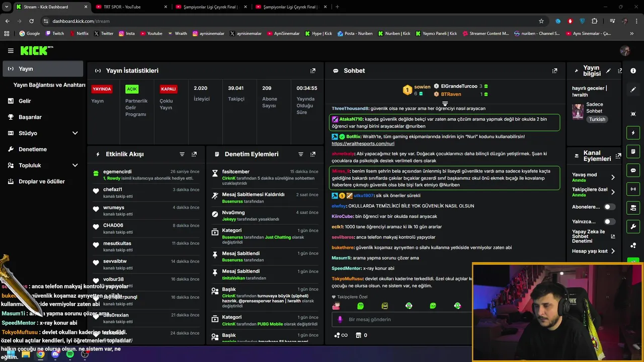Viewport: 644px width, 362px height.
Task: Open Spotify from the Windows taskbar
Action: tap(70, 354)
